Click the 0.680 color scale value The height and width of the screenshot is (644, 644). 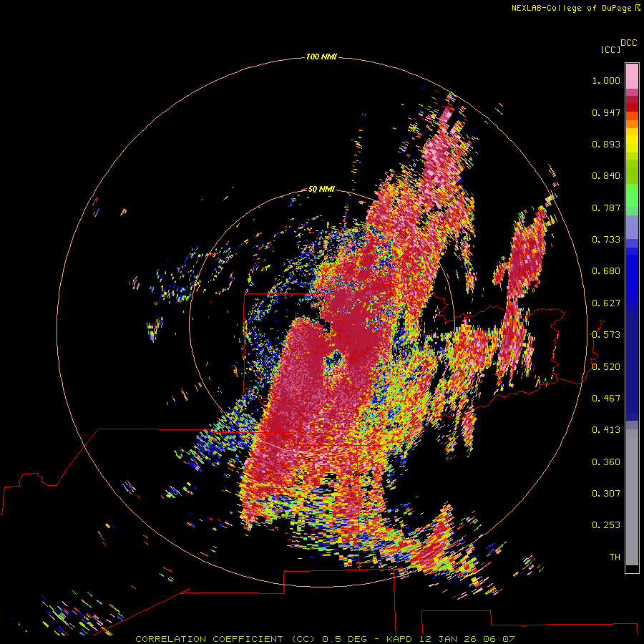point(606,271)
